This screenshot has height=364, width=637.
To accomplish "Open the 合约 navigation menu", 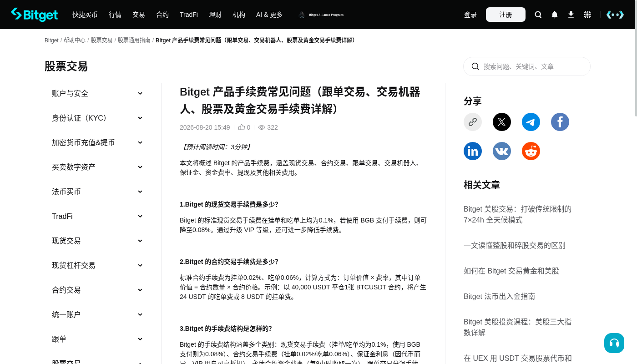I will pos(162,15).
